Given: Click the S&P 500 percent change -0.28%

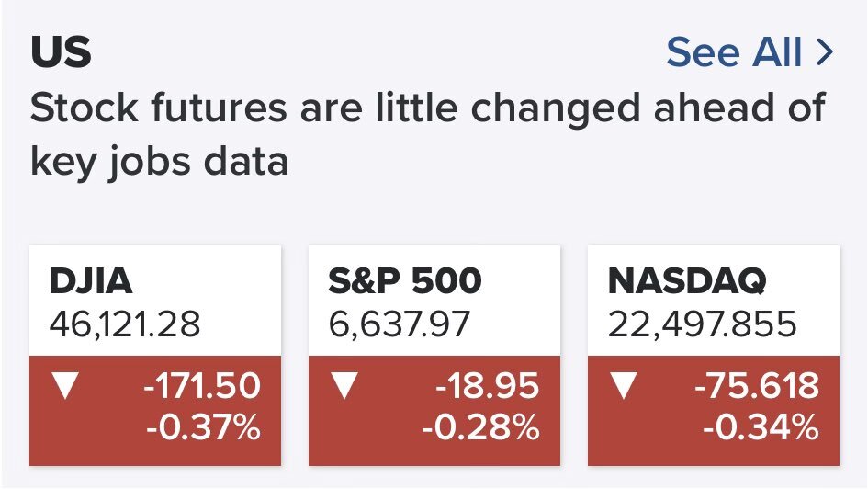Looking at the screenshot, I should point(480,427).
